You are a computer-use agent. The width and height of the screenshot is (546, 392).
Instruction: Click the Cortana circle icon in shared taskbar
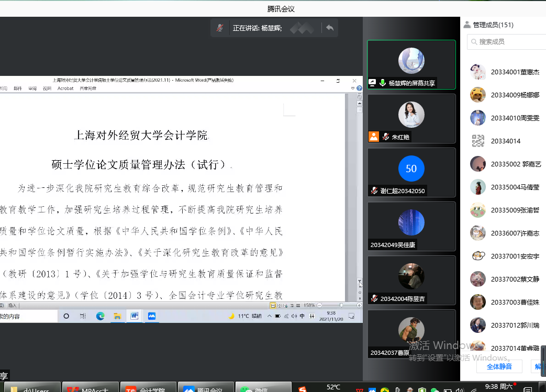coord(66,316)
